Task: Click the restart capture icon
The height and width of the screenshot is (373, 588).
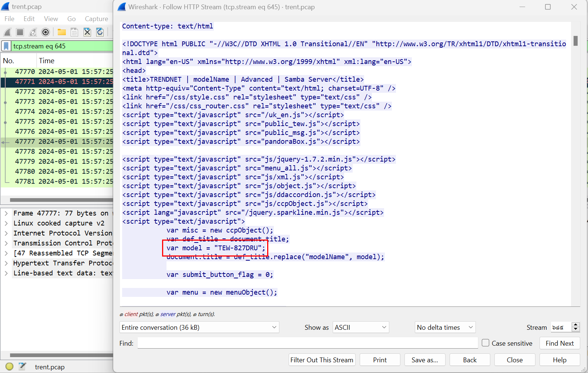Action: 33,32
